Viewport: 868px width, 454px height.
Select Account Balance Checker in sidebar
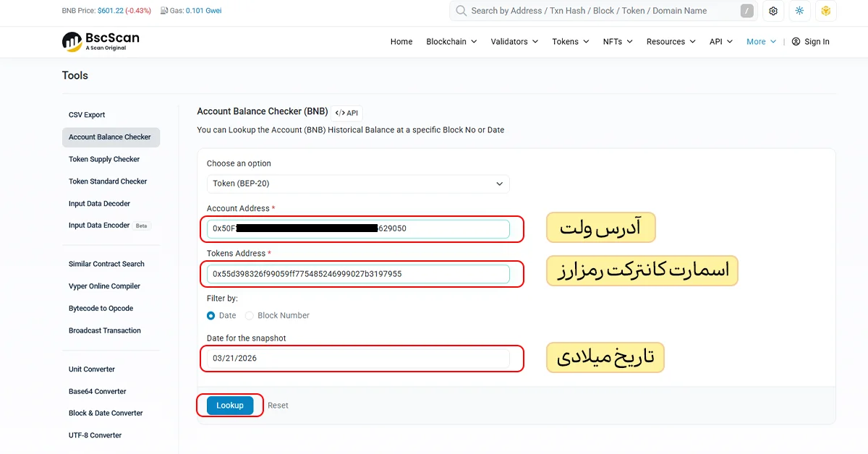tap(111, 137)
